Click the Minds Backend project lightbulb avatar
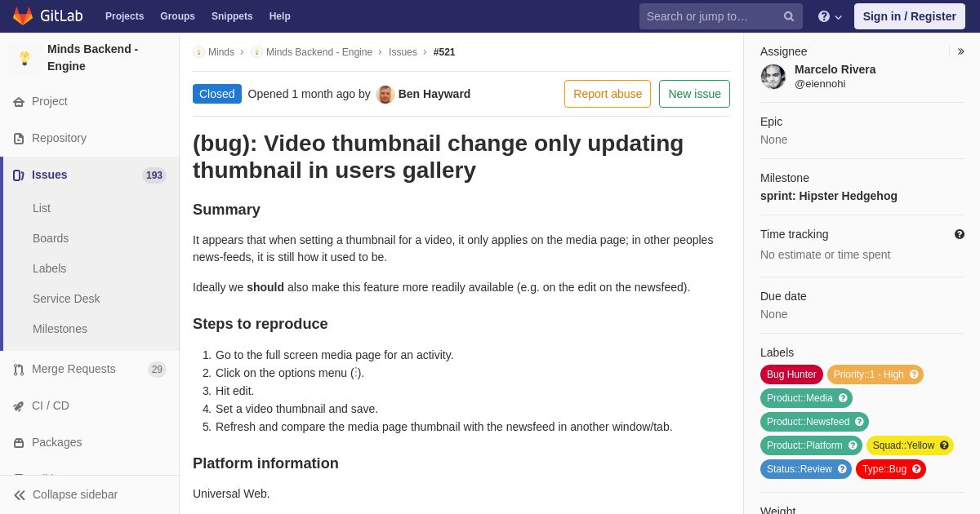This screenshot has width=980, height=514. click(24, 58)
